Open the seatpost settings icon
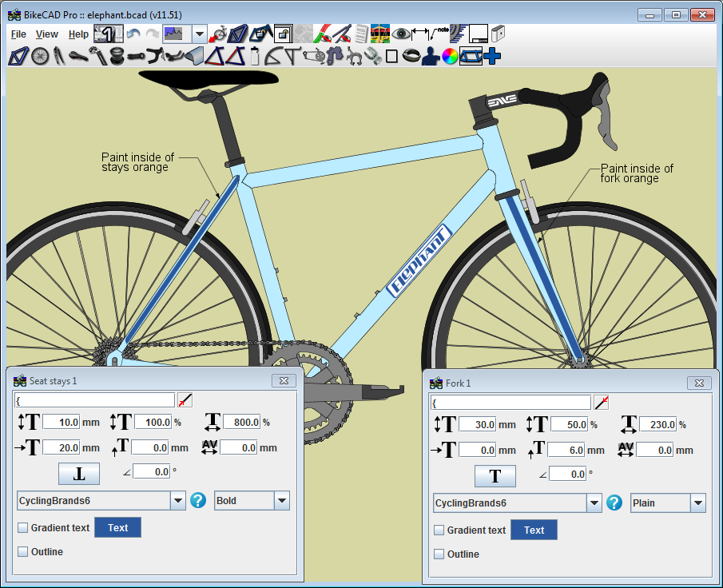Screen dimensions: 723x588 97,56
